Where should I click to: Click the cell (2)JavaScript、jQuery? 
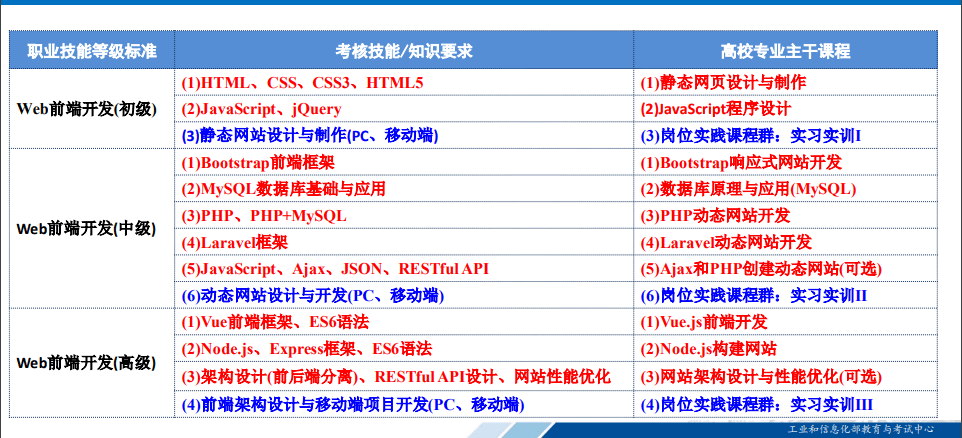click(x=404, y=109)
